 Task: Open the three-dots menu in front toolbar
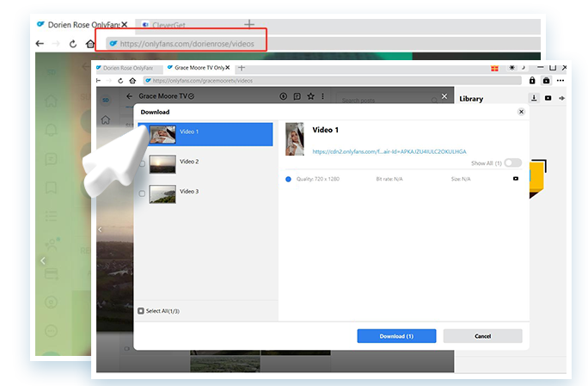(560, 80)
